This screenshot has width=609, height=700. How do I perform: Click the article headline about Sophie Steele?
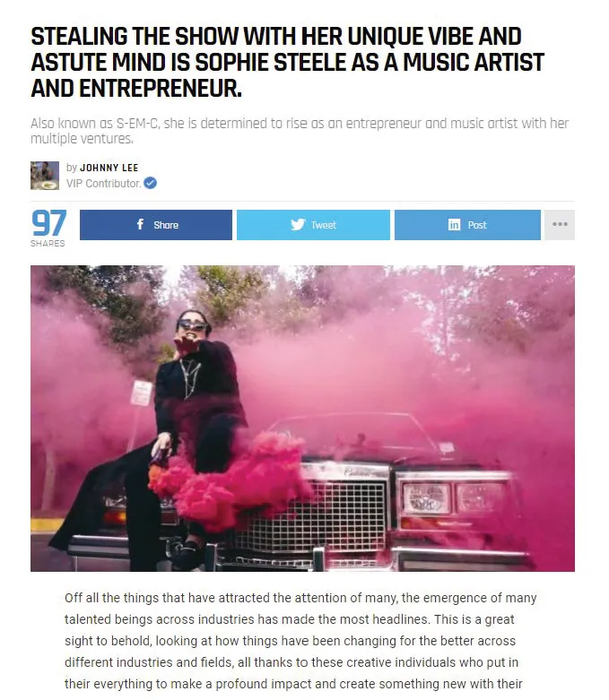coord(287,62)
